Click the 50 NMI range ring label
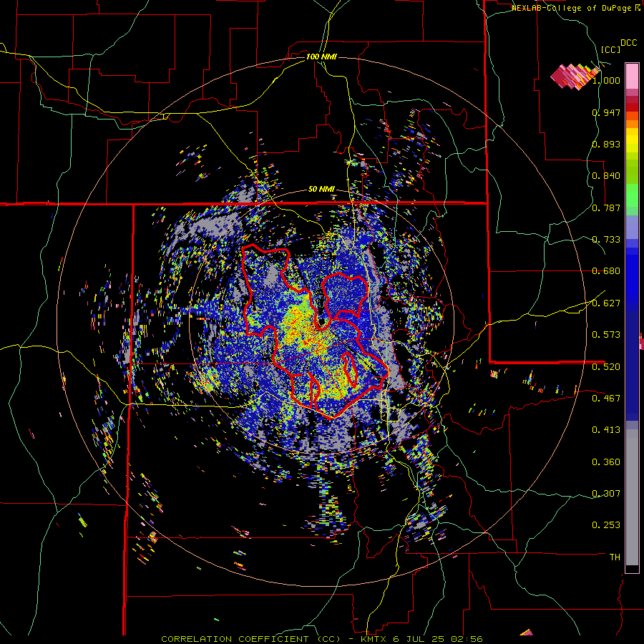 click(321, 190)
